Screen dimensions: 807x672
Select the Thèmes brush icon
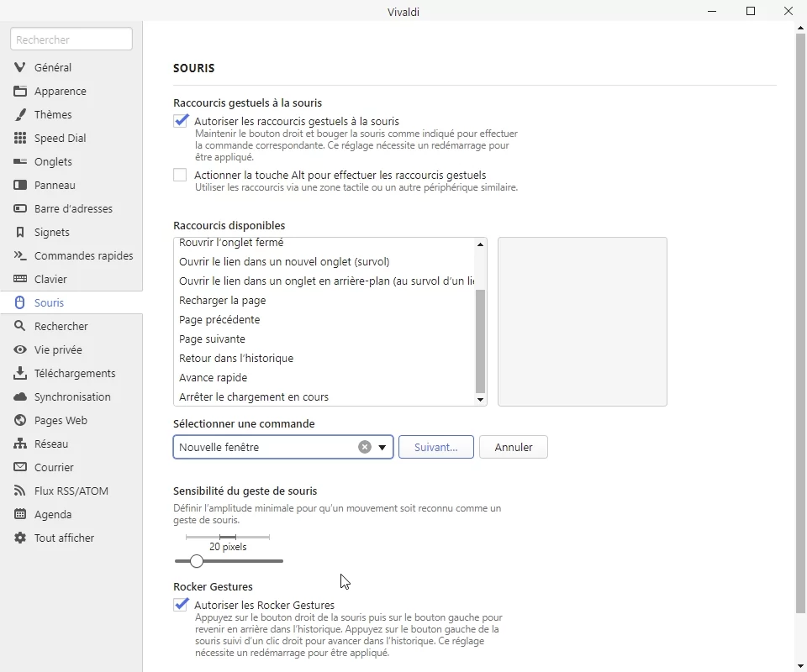click(19, 114)
